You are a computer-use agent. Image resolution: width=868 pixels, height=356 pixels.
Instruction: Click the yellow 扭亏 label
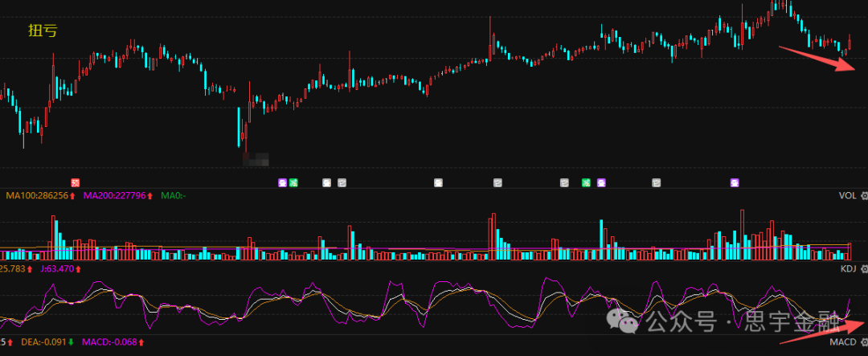(43, 31)
